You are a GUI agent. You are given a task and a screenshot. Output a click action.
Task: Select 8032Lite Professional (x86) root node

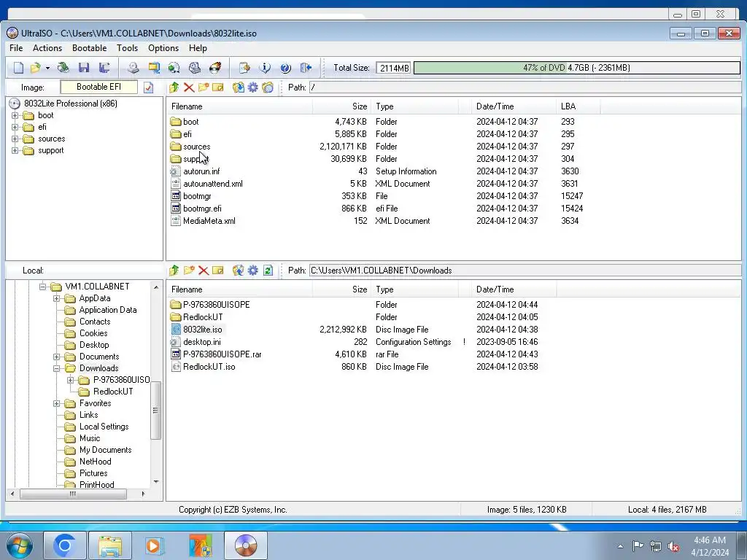tap(71, 104)
